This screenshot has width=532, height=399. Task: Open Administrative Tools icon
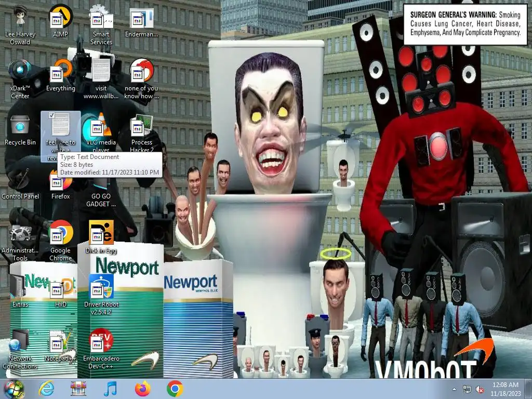click(20, 242)
